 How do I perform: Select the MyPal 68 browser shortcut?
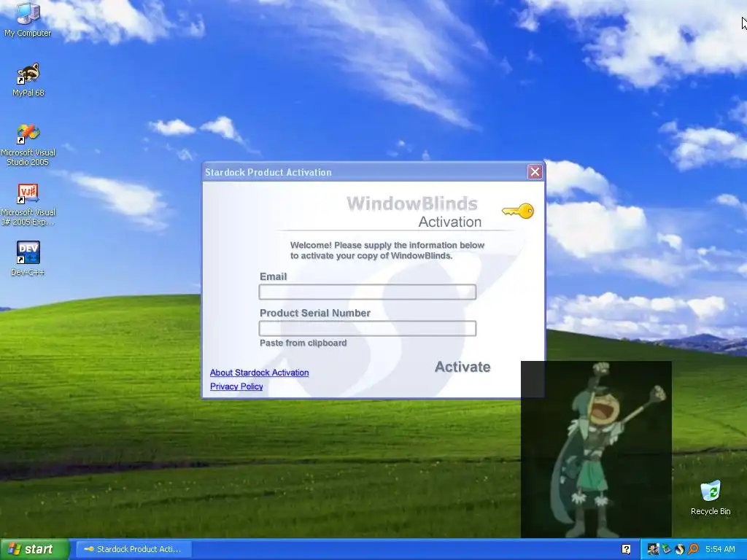pos(28,79)
